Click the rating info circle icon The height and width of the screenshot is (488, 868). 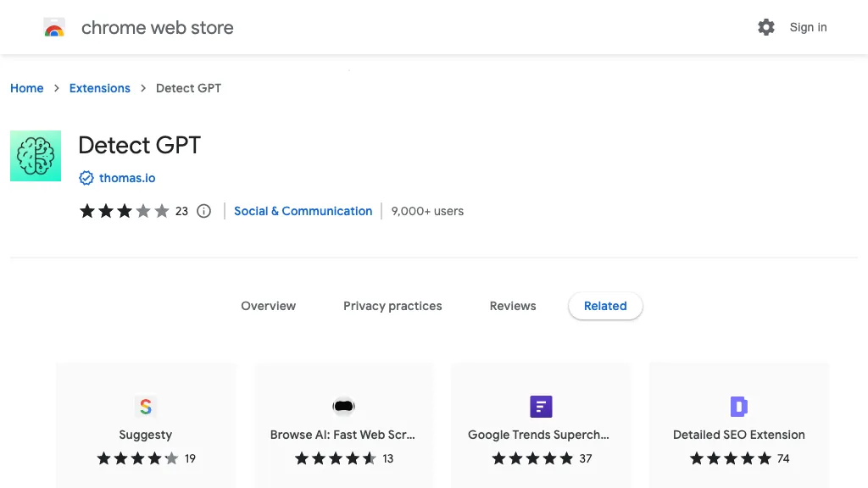click(x=203, y=211)
